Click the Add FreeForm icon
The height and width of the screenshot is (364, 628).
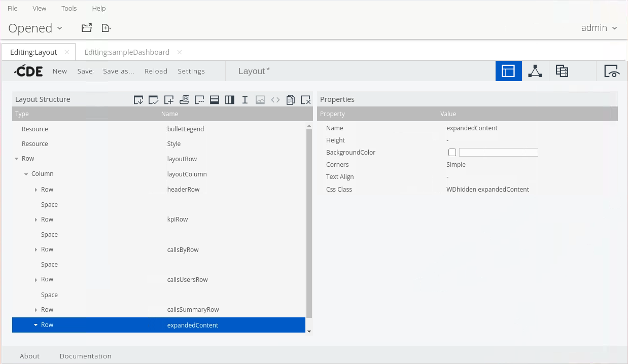point(199,100)
